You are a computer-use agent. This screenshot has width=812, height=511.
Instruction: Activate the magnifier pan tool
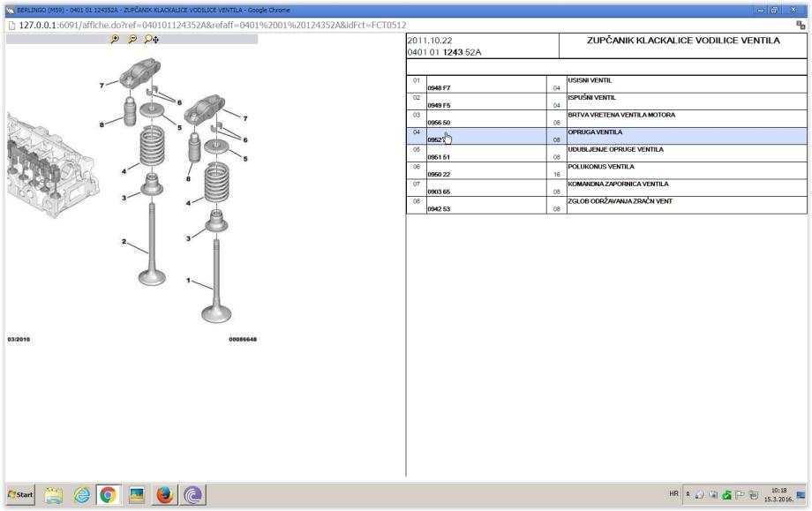click(x=151, y=39)
